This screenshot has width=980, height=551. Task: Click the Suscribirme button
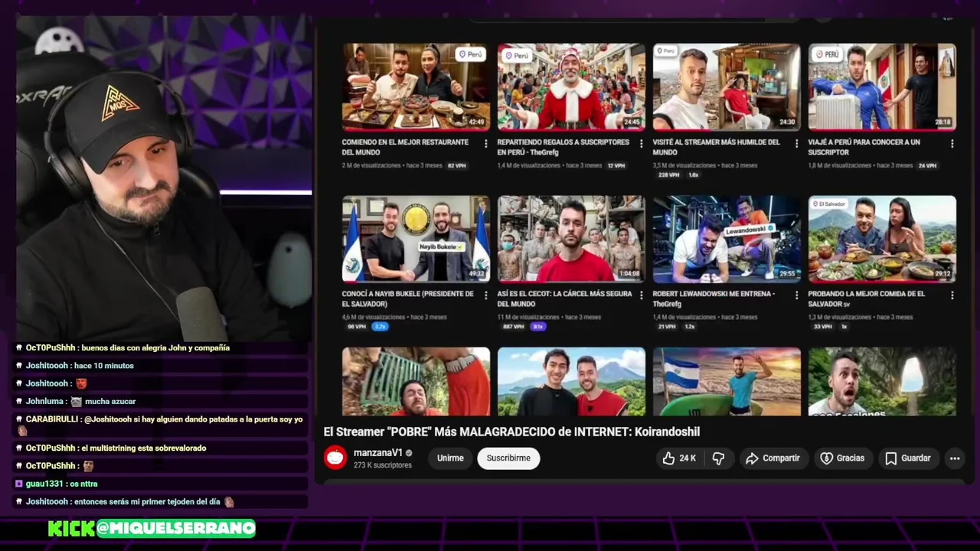click(x=508, y=458)
